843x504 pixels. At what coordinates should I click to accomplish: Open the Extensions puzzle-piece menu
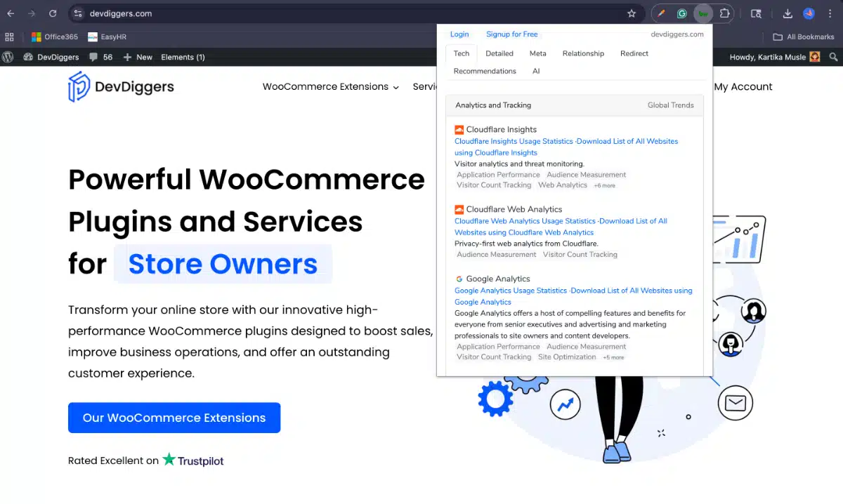click(724, 13)
